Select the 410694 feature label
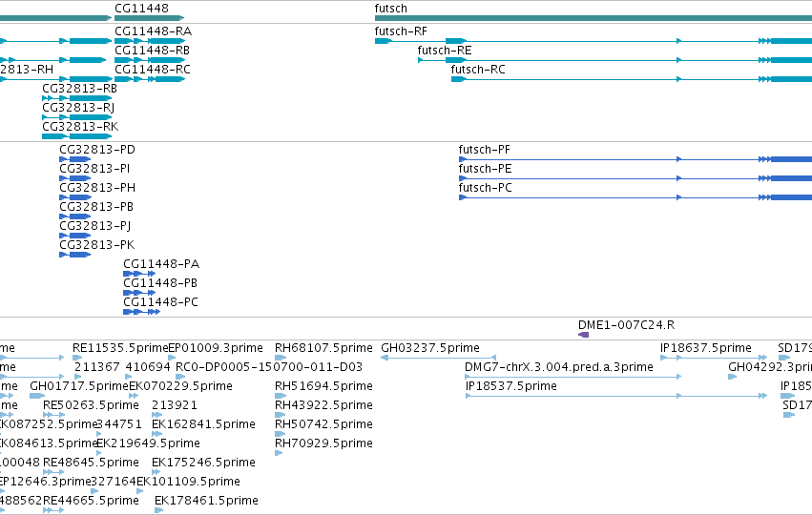 [148, 367]
